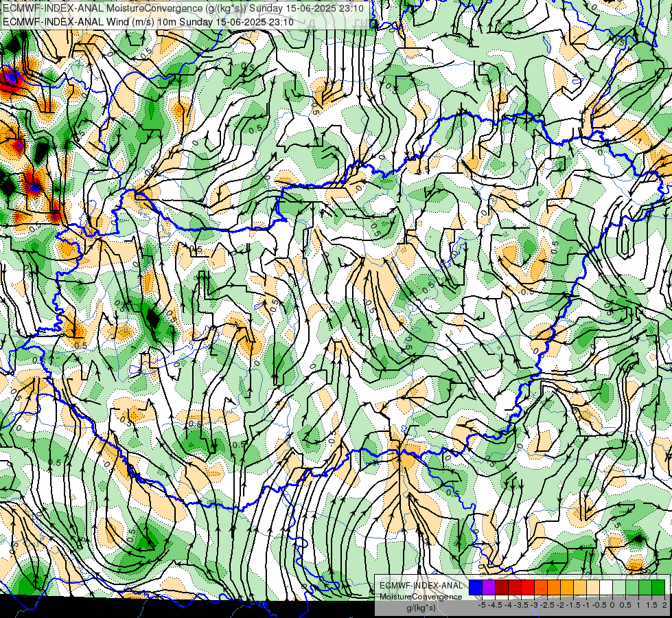Click the 1.5 tick label on legend
672x618 pixels.
[652, 605]
